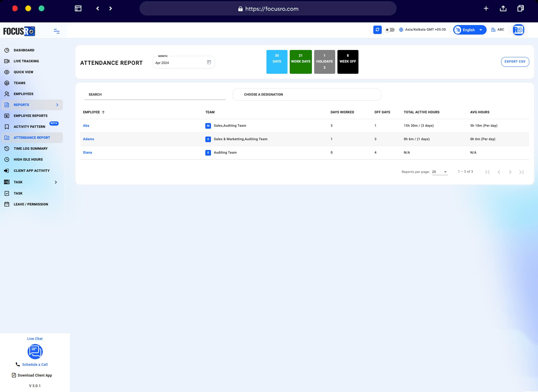Open employee Aba's report

click(86, 126)
